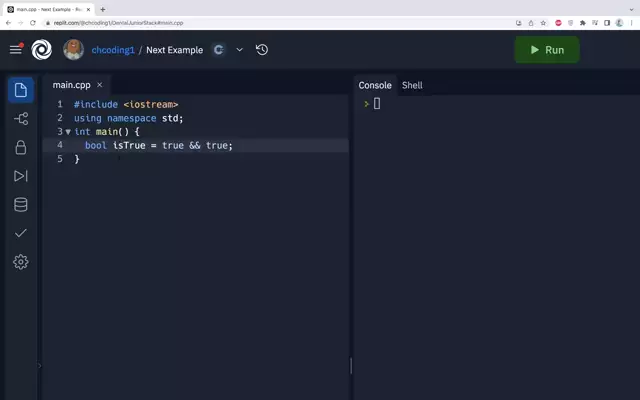Open the Database icon
Viewport: 640px width, 400px height.
(x=21, y=204)
